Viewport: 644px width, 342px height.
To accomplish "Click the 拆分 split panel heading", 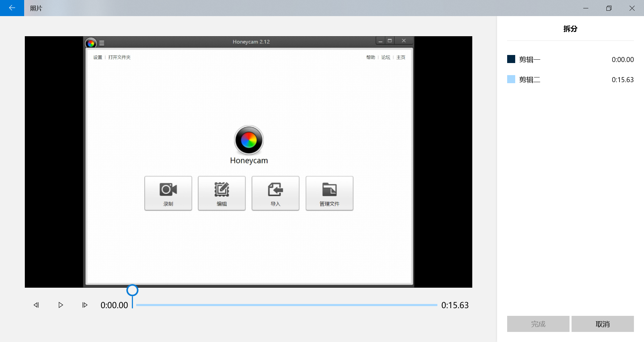I will 570,29.
